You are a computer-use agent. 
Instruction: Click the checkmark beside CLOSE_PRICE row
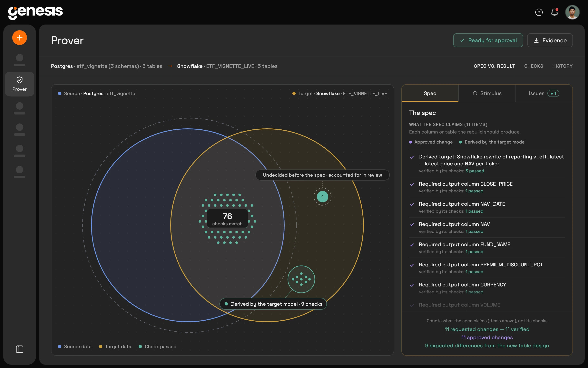(x=412, y=184)
